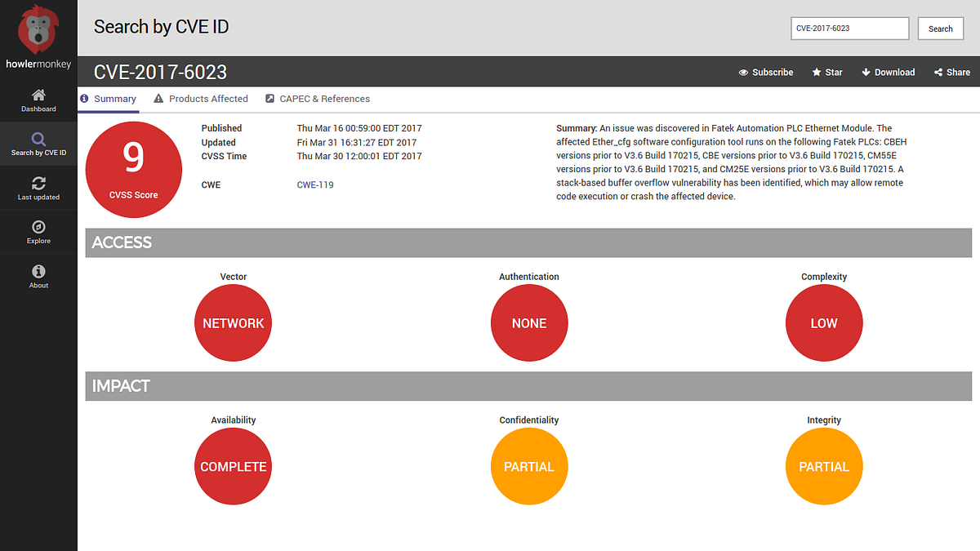Click the 'CWE' label
This screenshot has height=551, width=980.
point(212,185)
